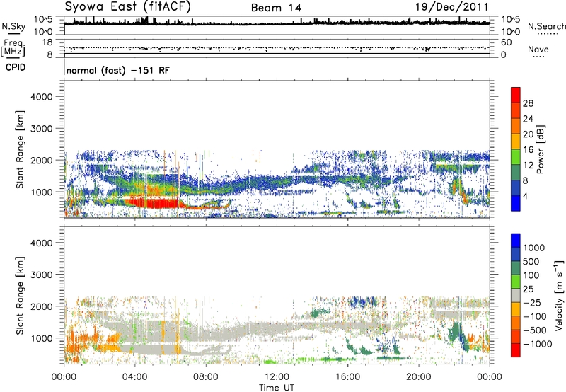Click the '04:00' time axis label
This screenshot has height=392, width=566.
[x=134, y=377]
